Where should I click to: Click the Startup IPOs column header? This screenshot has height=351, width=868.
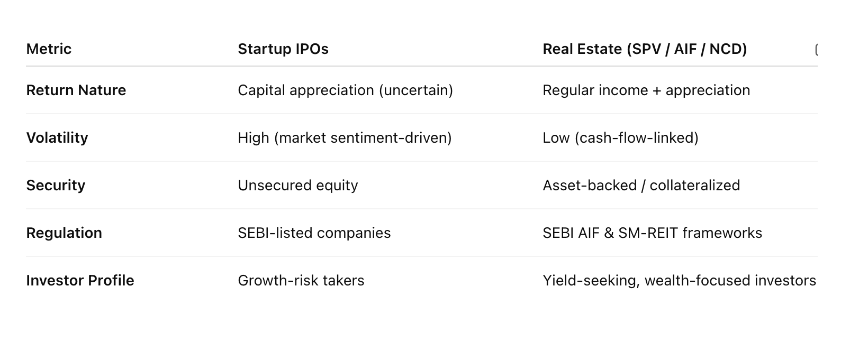point(283,49)
